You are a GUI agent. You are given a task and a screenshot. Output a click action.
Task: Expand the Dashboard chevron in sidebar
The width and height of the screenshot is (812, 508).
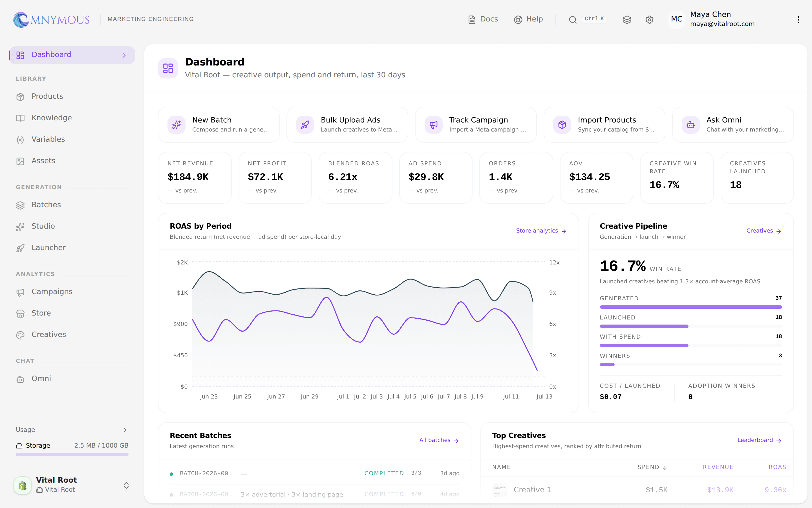click(124, 55)
